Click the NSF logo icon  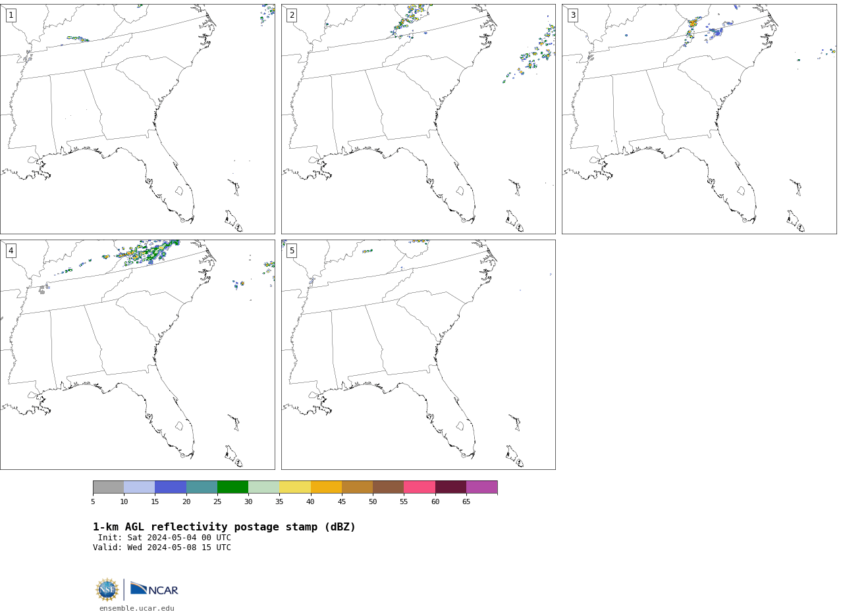(x=107, y=590)
